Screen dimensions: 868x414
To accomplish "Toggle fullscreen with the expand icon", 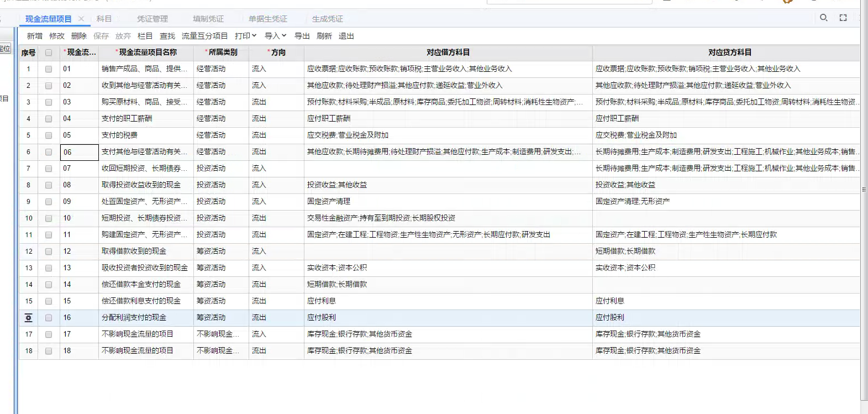I will click(x=843, y=18).
